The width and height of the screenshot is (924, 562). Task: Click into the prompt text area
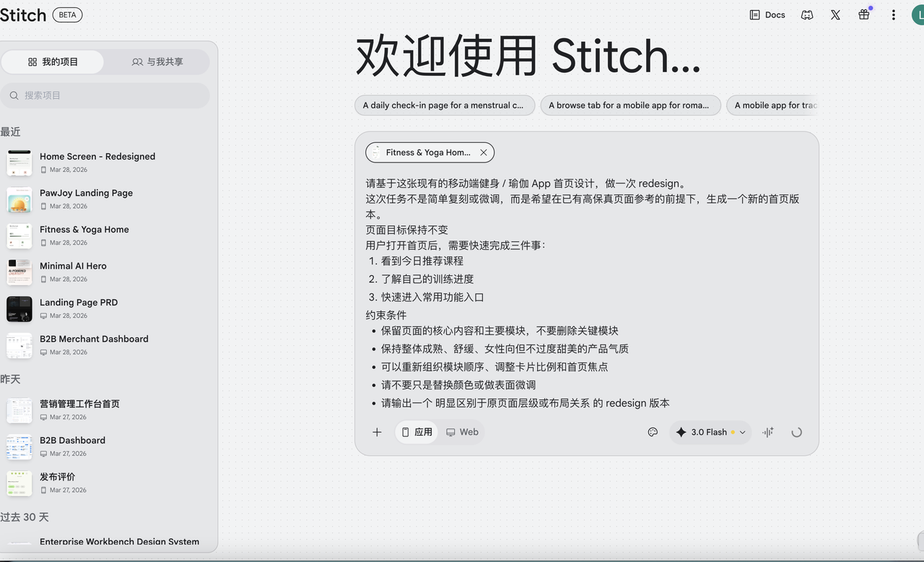coord(586,293)
